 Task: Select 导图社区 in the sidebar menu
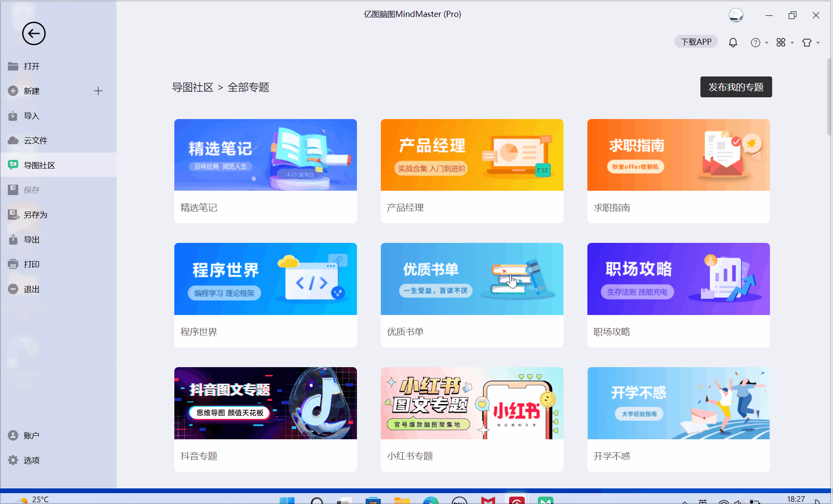(58, 165)
